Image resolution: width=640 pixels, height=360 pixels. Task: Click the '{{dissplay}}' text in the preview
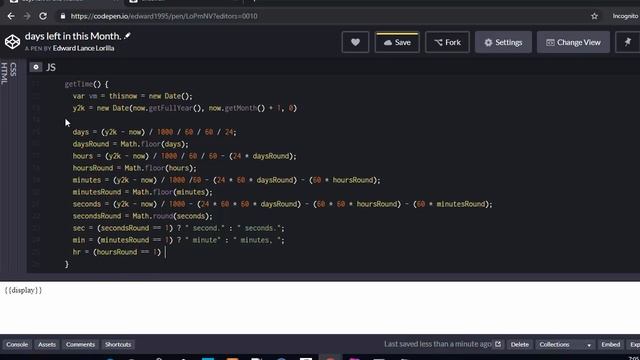click(x=23, y=290)
